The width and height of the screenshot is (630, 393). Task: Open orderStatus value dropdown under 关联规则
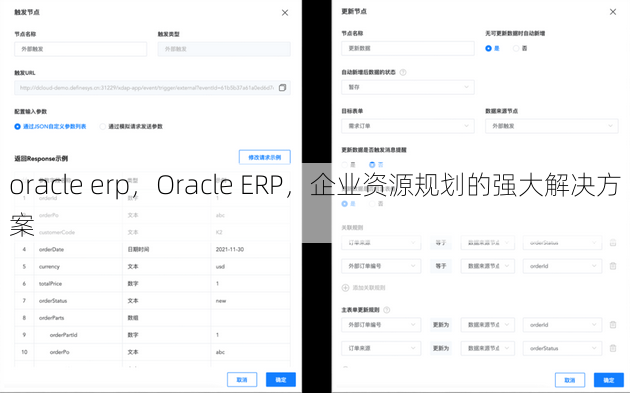pos(562,243)
